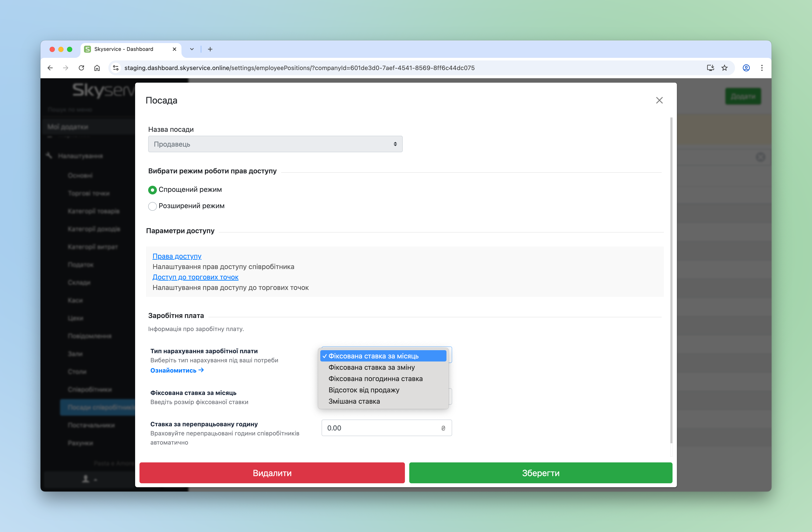Click the red Видалити button
812x532 pixels.
tap(272, 473)
